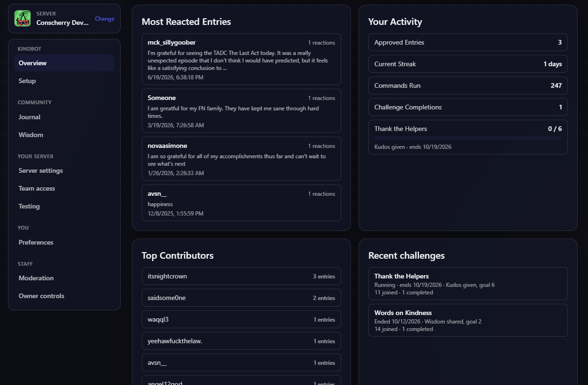Select mck_sillygoober's most reacted entry
Screen dimensions: 588x385
click(241, 59)
